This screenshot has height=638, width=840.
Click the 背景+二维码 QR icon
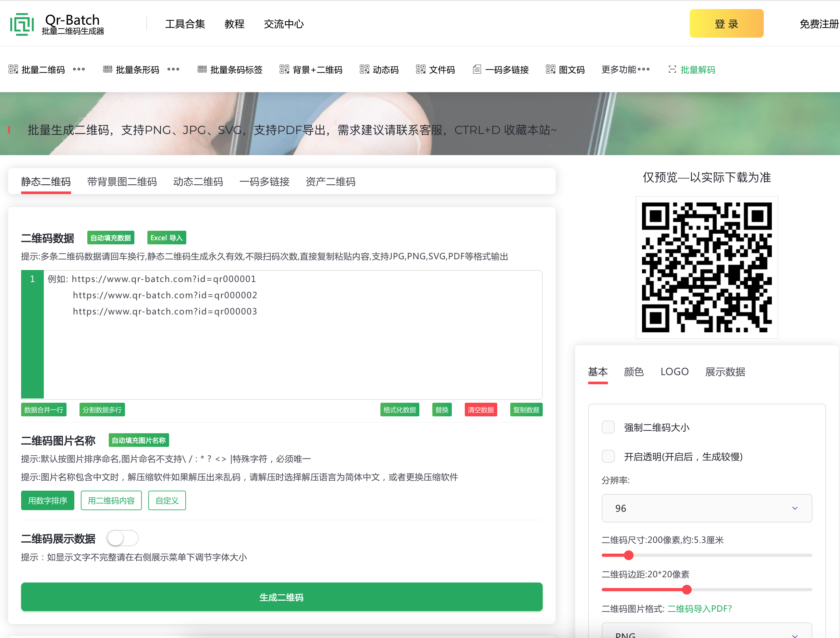[x=284, y=69]
